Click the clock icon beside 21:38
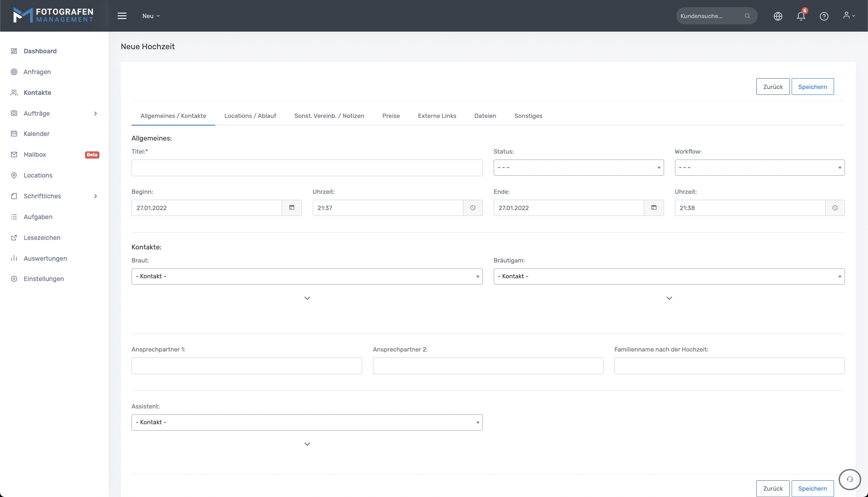Viewport: 868px width, 497px height. [x=835, y=208]
